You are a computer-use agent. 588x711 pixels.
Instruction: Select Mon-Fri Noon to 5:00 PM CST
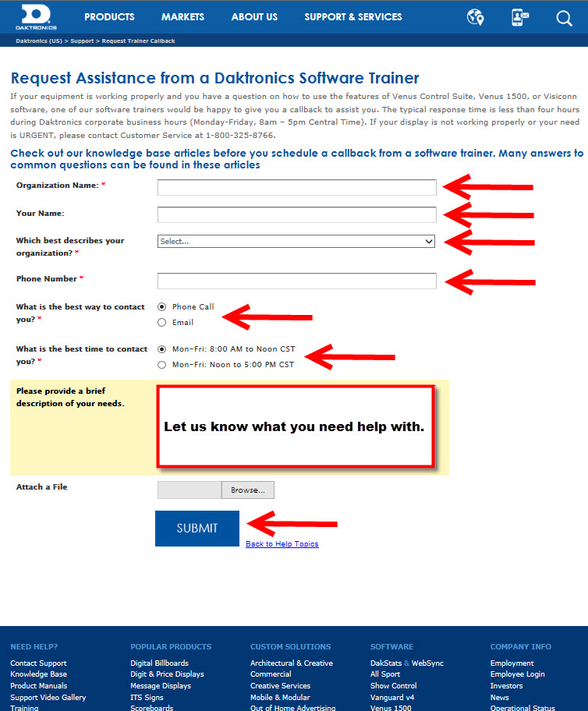[x=162, y=365]
